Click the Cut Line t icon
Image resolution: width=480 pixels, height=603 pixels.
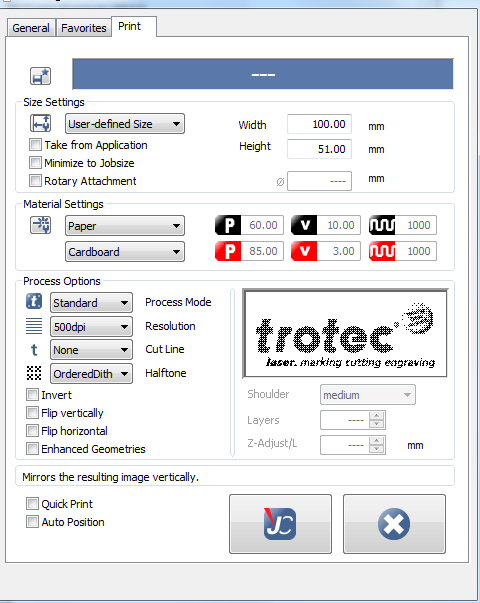[x=34, y=350]
